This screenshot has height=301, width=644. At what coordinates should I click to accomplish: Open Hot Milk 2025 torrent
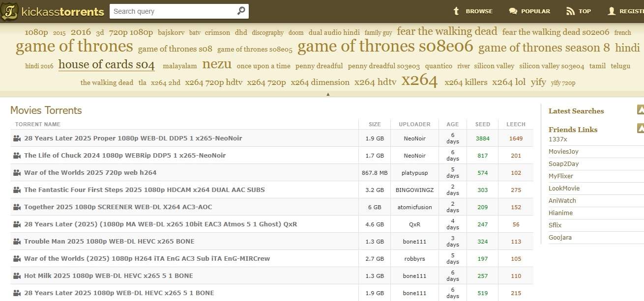click(x=109, y=276)
